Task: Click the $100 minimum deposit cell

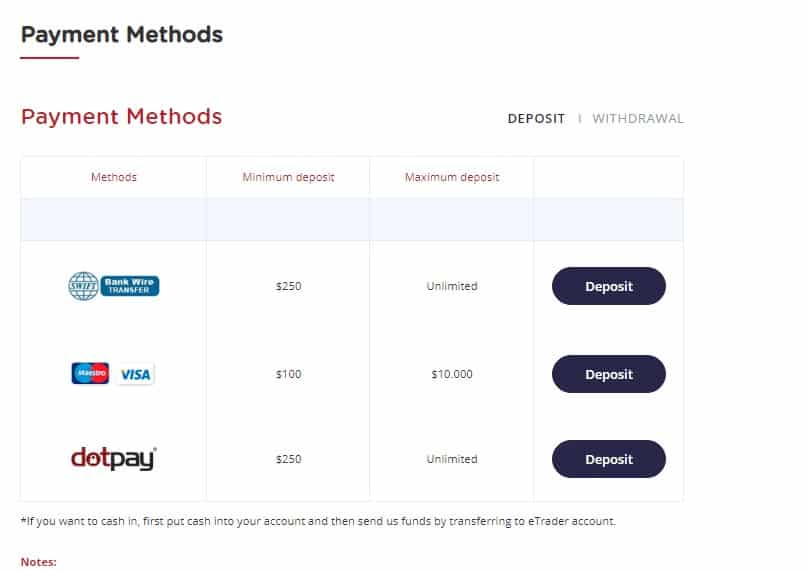Action: 288,374
